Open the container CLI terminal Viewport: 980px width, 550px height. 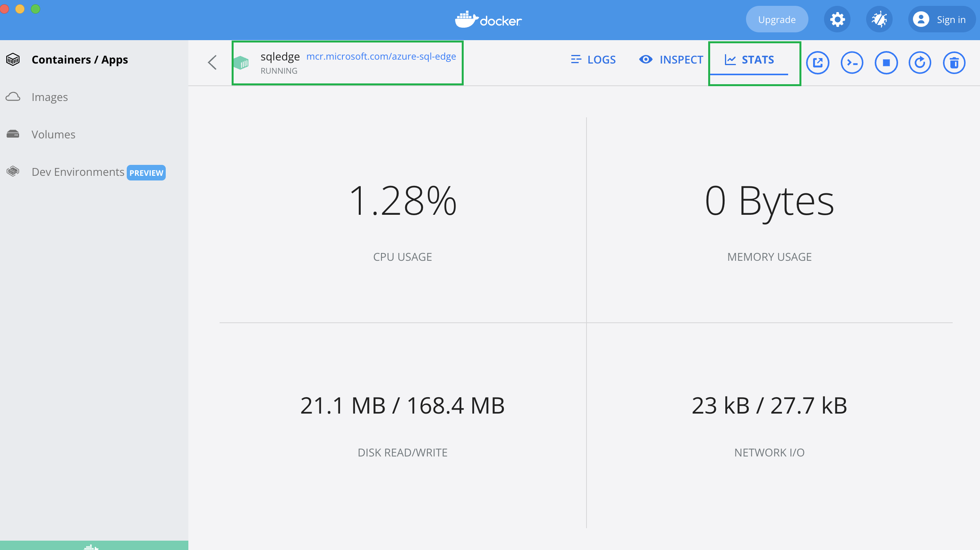(852, 62)
